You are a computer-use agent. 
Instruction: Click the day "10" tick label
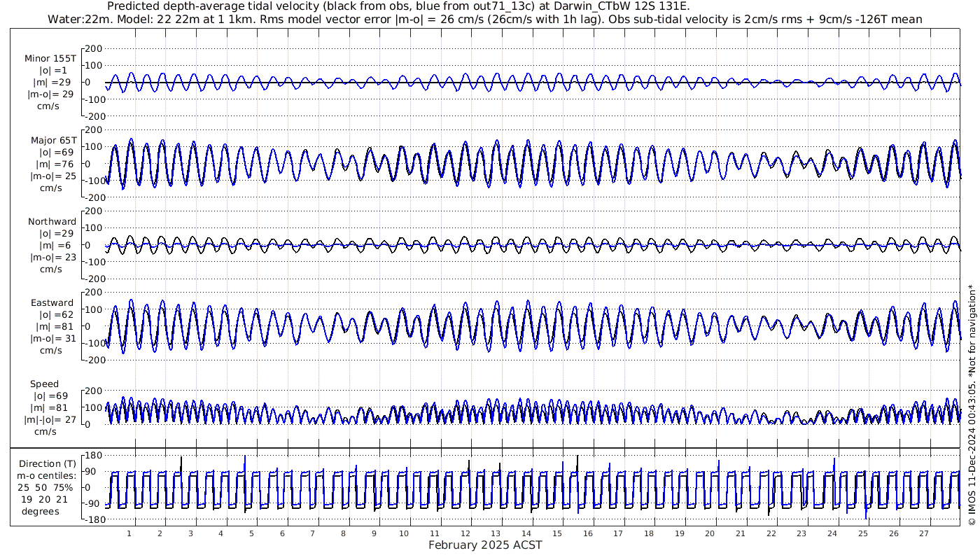[x=404, y=533]
